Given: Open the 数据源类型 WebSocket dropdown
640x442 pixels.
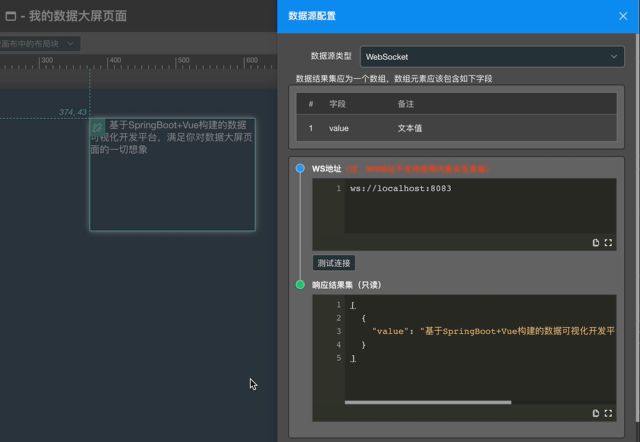Looking at the screenshot, I should (492, 57).
